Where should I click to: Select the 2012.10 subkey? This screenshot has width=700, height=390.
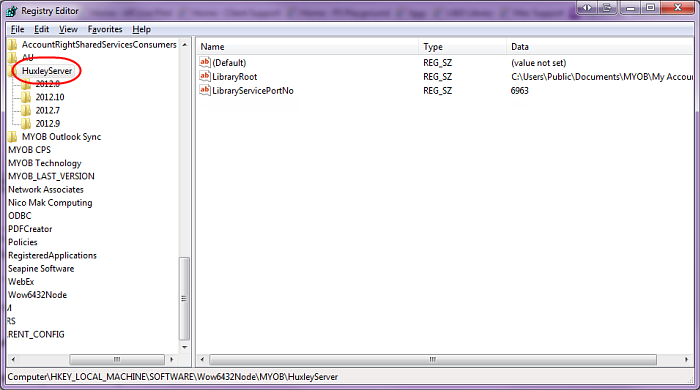coord(50,97)
